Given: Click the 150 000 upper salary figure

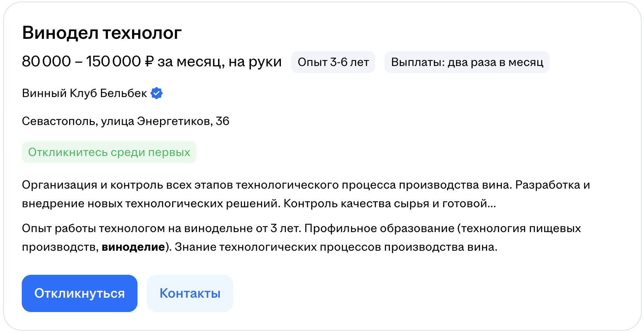Looking at the screenshot, I should coord(113,62).
